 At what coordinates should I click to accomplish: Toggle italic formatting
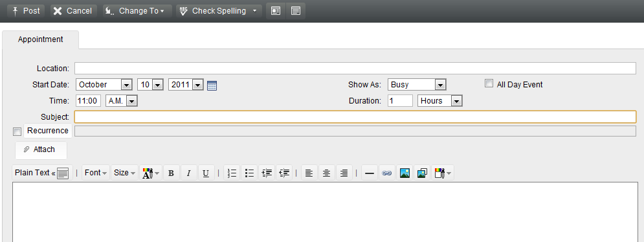(188, 173)
